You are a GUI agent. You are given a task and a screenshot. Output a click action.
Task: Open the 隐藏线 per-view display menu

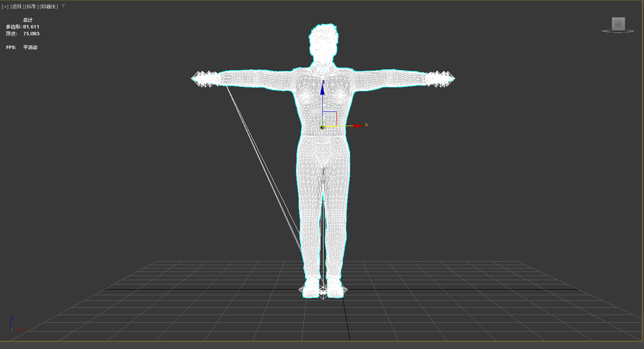click(x=49, y=6)
